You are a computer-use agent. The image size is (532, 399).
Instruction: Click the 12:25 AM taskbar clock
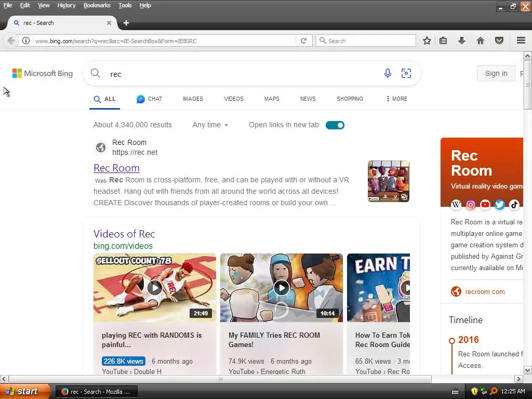(x=513, y=391)
